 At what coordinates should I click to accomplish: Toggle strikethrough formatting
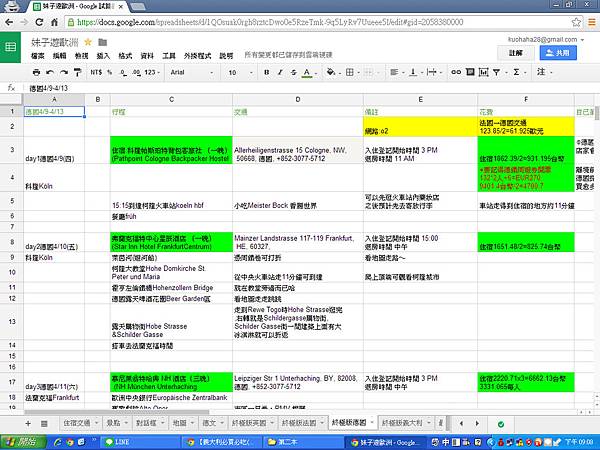click(293, 72)
